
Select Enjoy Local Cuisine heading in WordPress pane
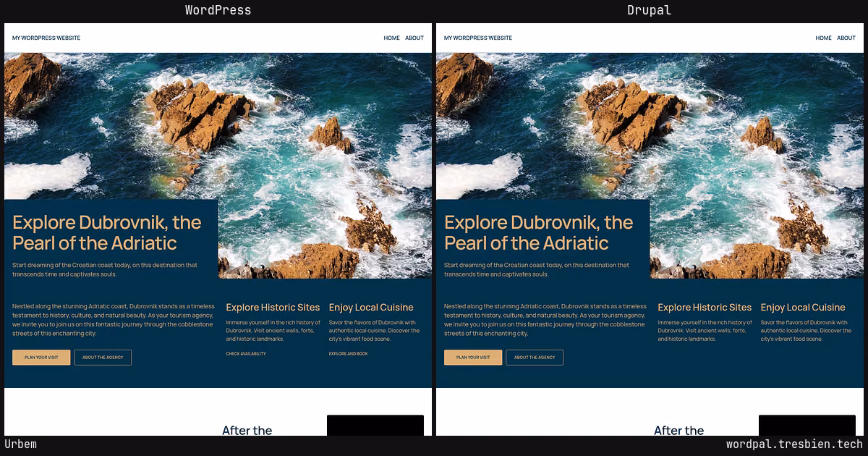click(371, 308)
